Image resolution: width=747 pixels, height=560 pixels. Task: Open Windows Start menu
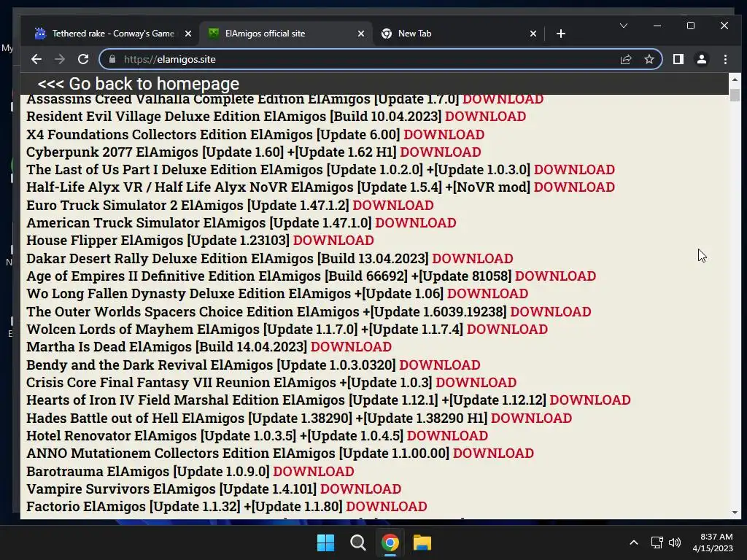point(326,542)
